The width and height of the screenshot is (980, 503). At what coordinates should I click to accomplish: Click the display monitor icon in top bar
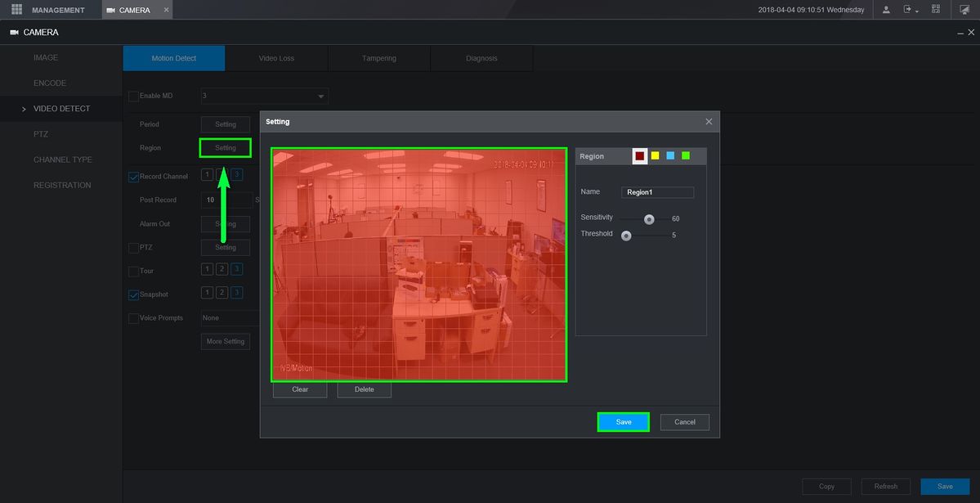964,10
